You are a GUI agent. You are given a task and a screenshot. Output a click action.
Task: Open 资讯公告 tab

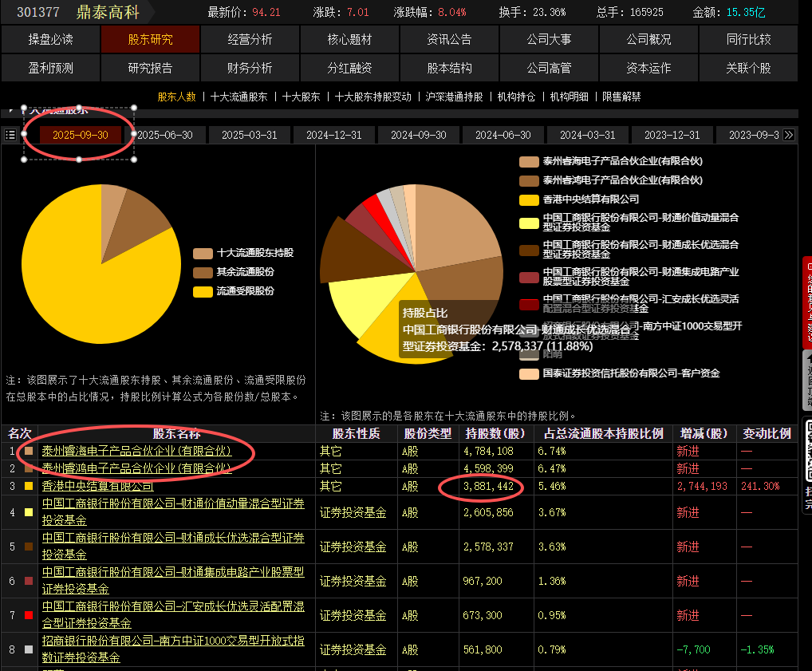449,39
